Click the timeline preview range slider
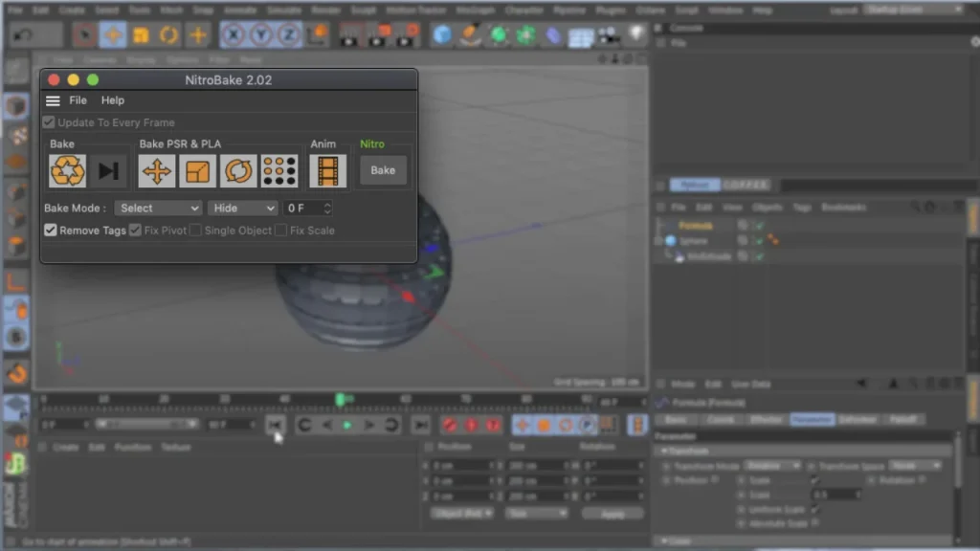Viewport: 980px width, 551px height. (146, 425)
